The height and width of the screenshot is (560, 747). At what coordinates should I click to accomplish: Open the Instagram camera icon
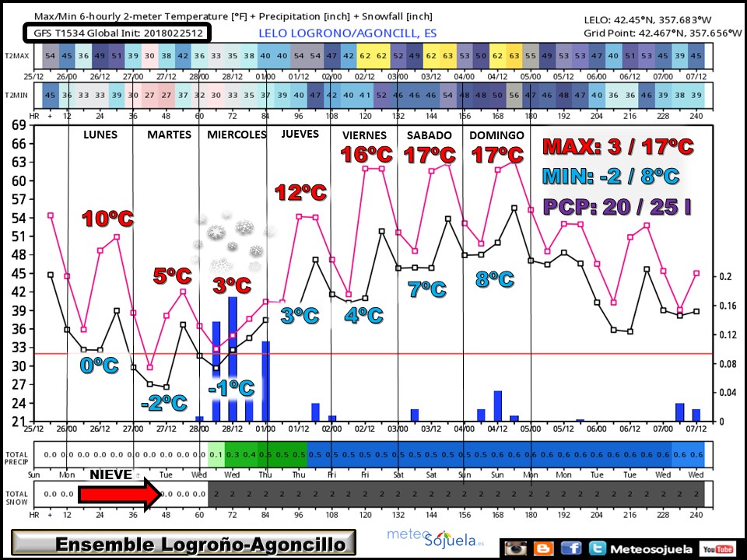point(515,548)
